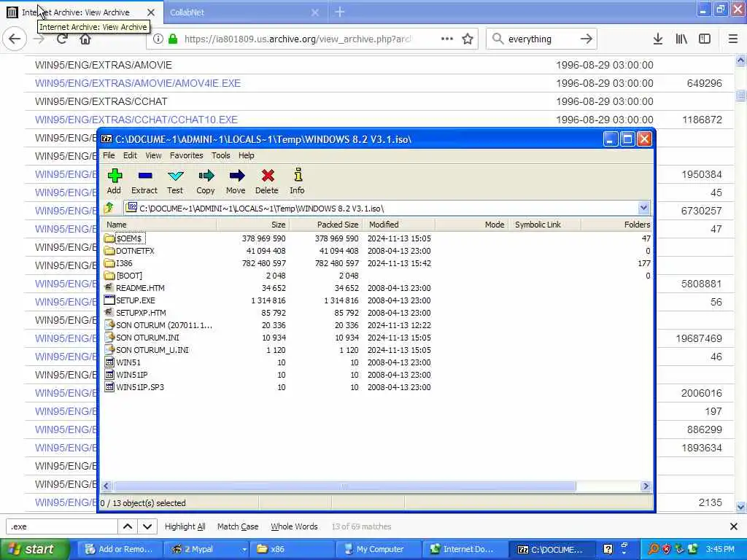Select the README.HTM file

134,287
